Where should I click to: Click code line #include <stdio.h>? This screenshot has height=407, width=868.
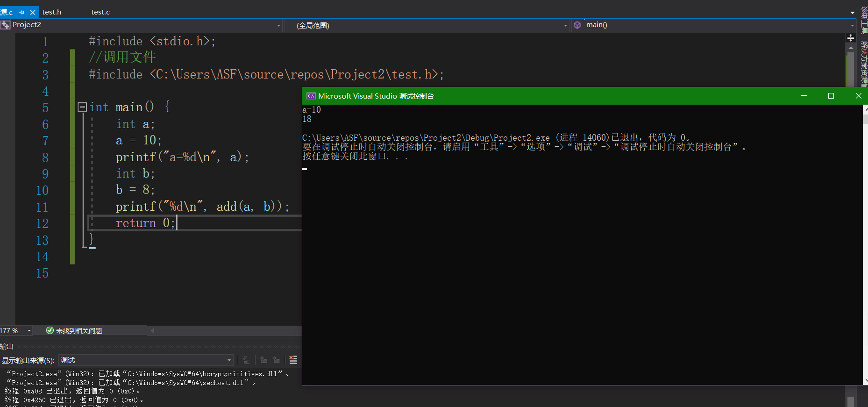click(x=152, y=41)
